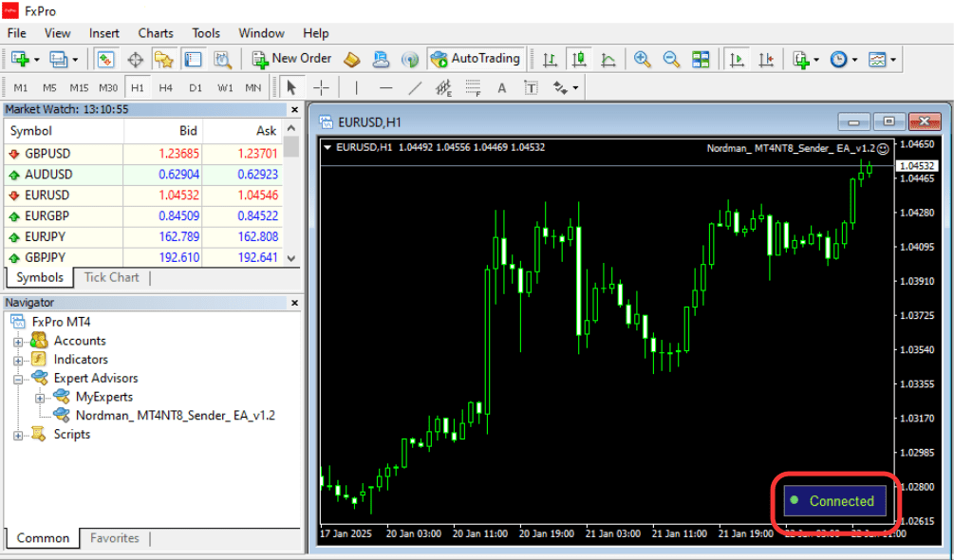This screenshot has width=954, height=560.
Task: Expand the Indicators node in Navigator
Action: 18,361
